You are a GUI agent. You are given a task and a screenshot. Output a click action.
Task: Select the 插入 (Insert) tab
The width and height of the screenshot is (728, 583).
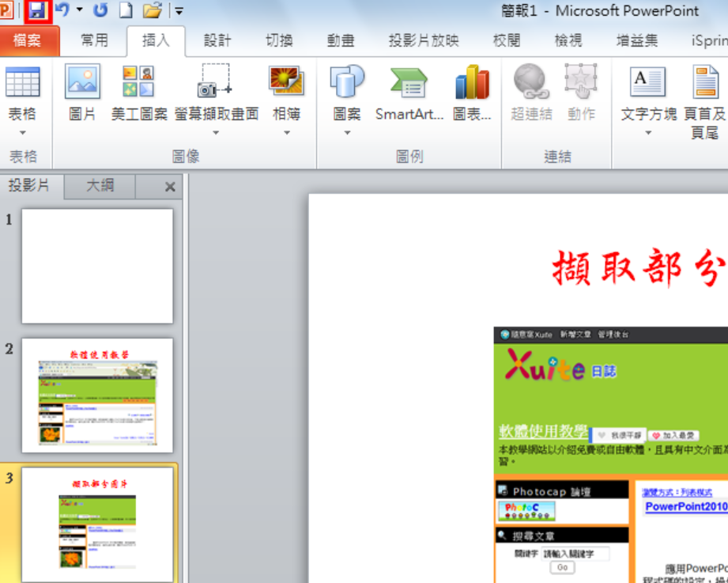click(156, 41)
